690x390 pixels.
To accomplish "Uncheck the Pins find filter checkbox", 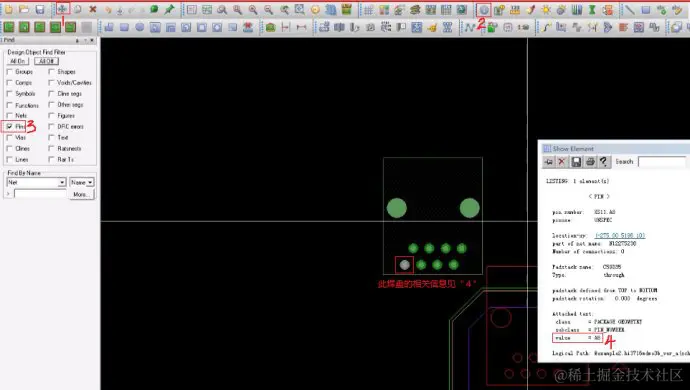I will coord(10,126).
